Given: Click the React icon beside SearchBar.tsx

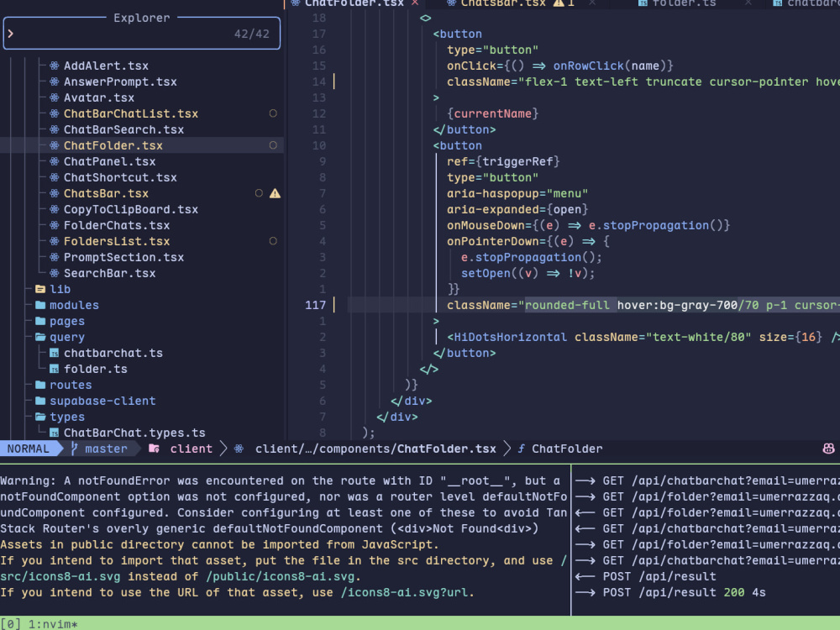Looking at the screenshot, I should [54, 274].
